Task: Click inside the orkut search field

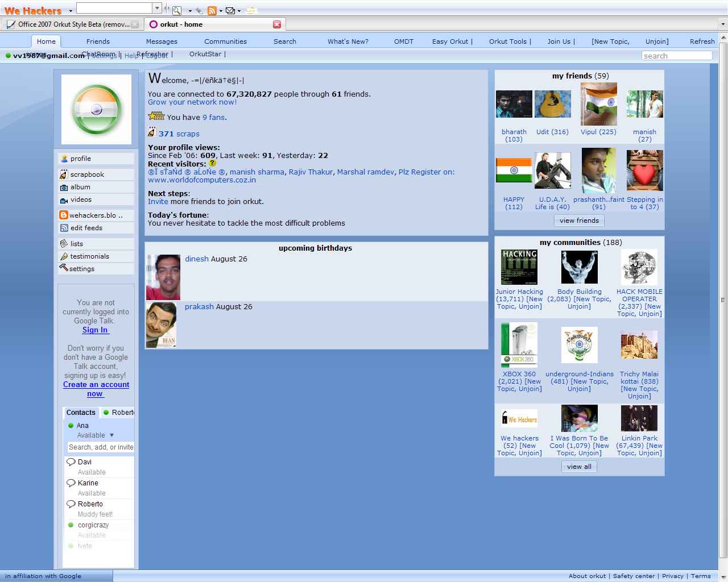Action: click(x=676, y=55)
